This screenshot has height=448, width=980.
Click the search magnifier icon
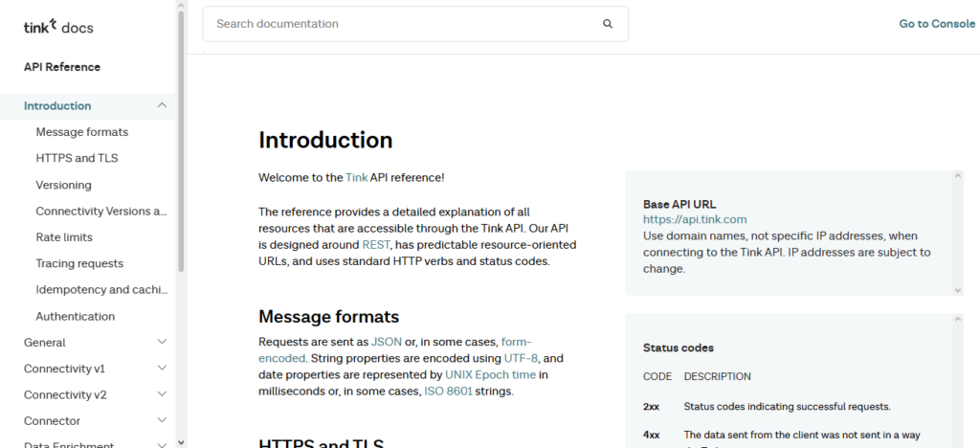608,24
